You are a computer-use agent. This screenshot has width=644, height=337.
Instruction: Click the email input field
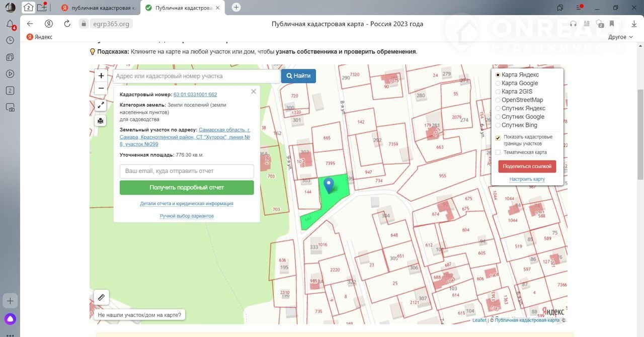pyautogui.click(x=187, y=171)
